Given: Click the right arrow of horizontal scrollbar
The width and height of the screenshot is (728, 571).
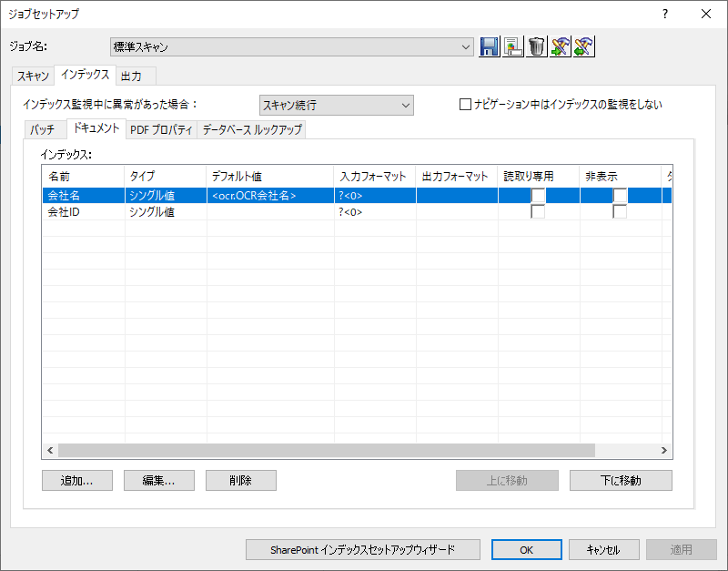Looking at the screenshot, I should 664,450.
